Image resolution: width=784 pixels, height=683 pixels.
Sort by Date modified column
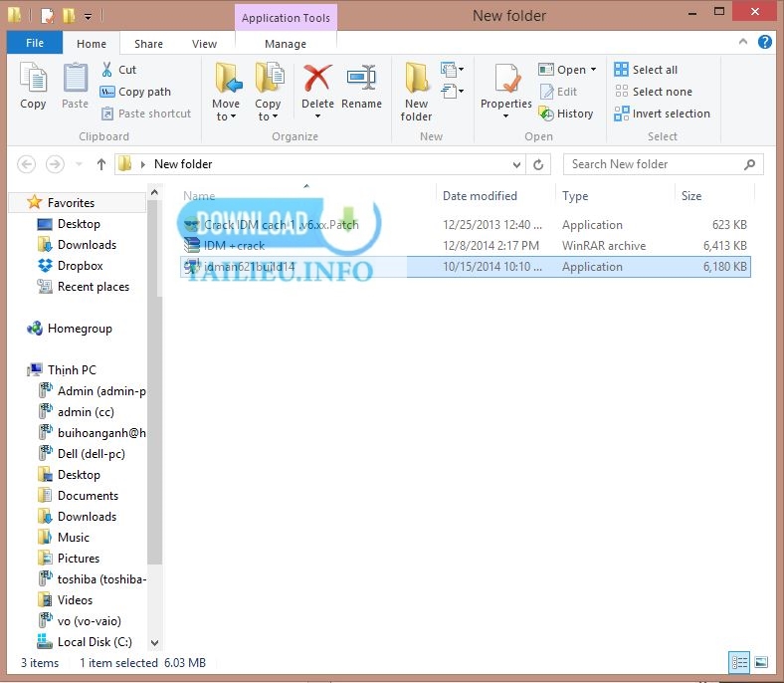pos(480,196)
